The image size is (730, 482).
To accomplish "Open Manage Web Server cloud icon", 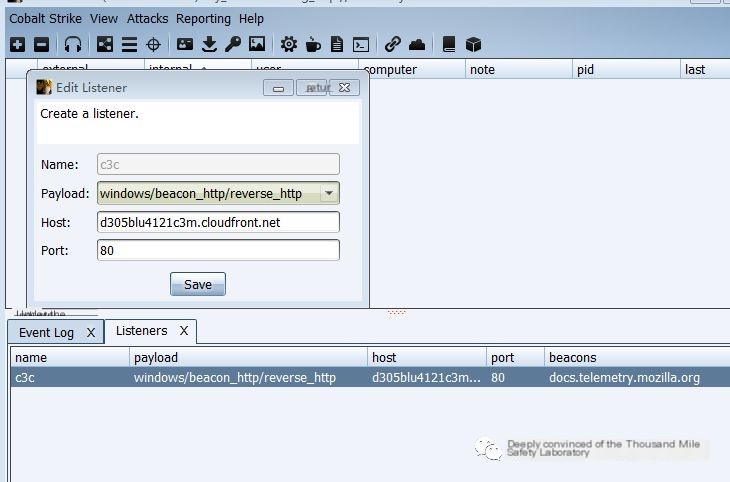I will (x=417, y=45).
